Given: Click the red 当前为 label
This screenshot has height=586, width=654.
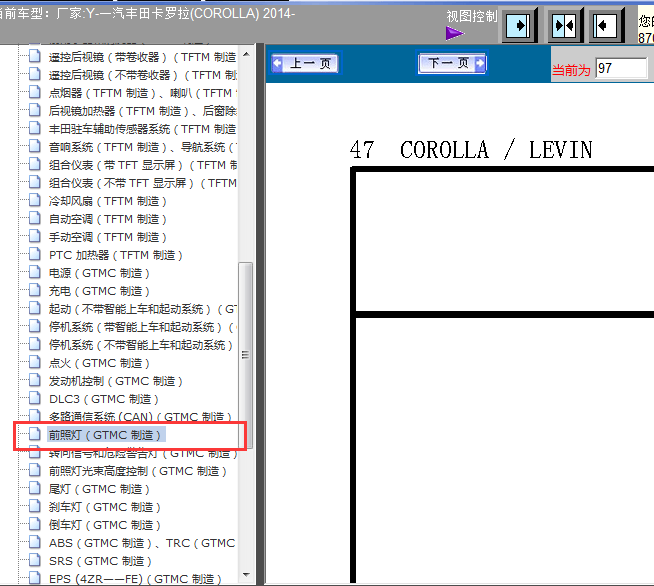Looking at the screenshot, I should [x=571, y=70].
